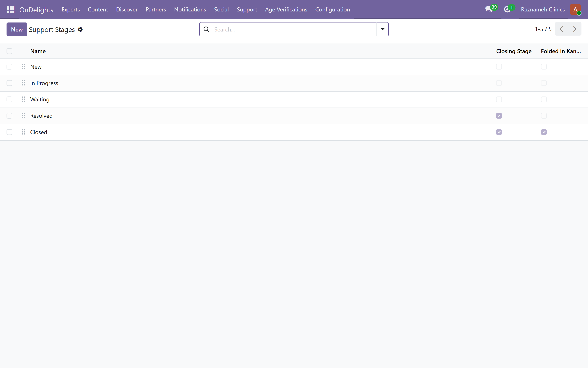Sort by the Name column header

click(x=38, y=51)
